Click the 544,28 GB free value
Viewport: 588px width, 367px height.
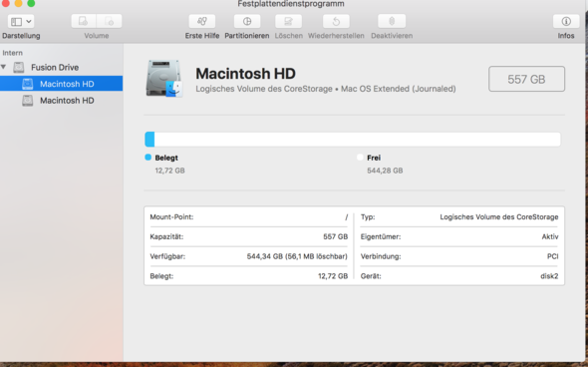pyautogui.click(x=385, y=171)
